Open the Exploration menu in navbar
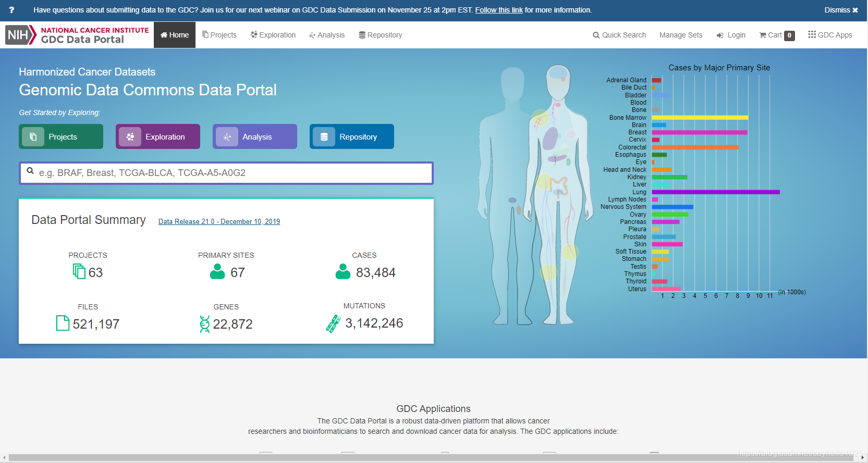The width and height of the screenshot is (868, 463). (273, 35)
